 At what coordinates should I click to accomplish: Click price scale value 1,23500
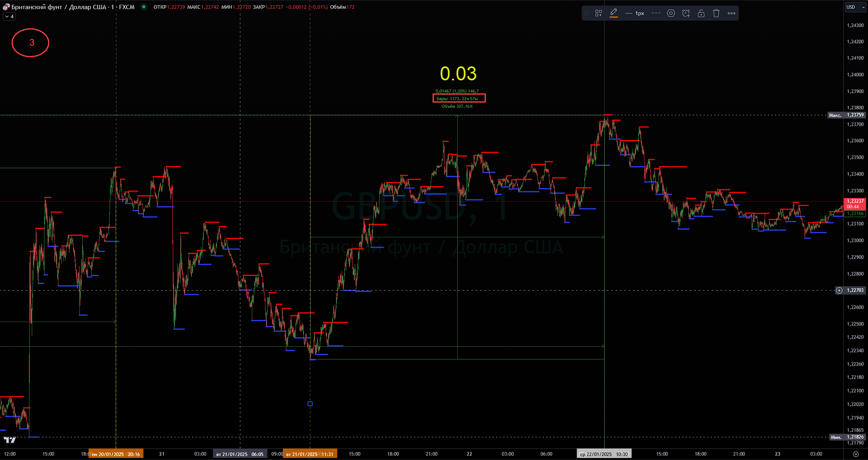pos(855,157)
